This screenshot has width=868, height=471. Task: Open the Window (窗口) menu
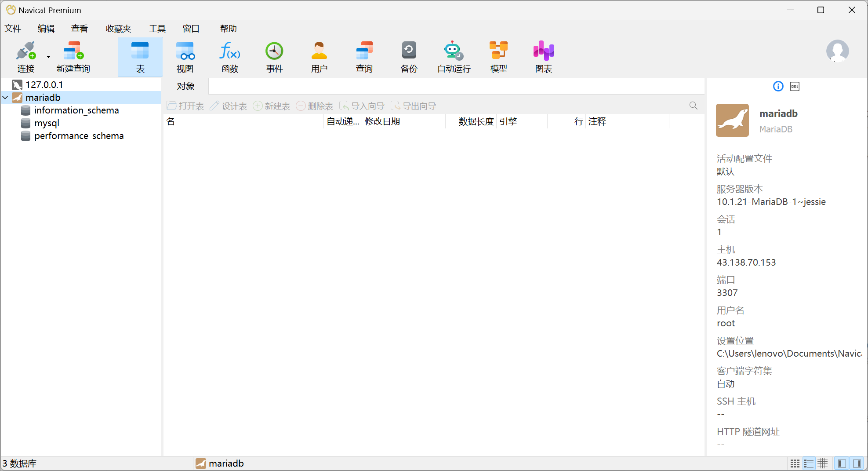point(191,29)
